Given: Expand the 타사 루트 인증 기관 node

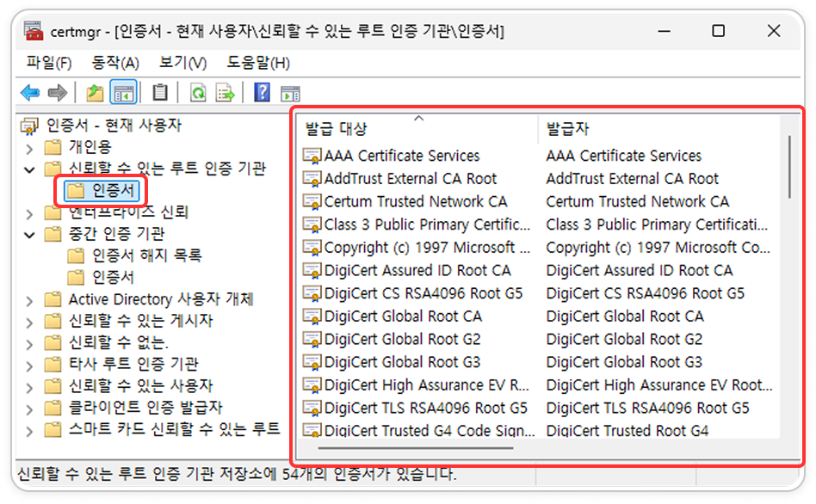Looking at the screenshot, I should (x=29, y=366).
